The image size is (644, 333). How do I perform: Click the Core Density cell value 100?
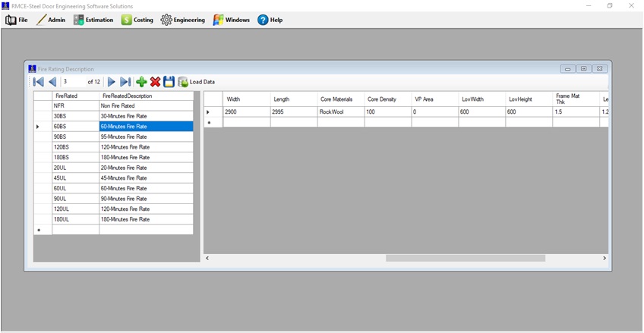388,112
